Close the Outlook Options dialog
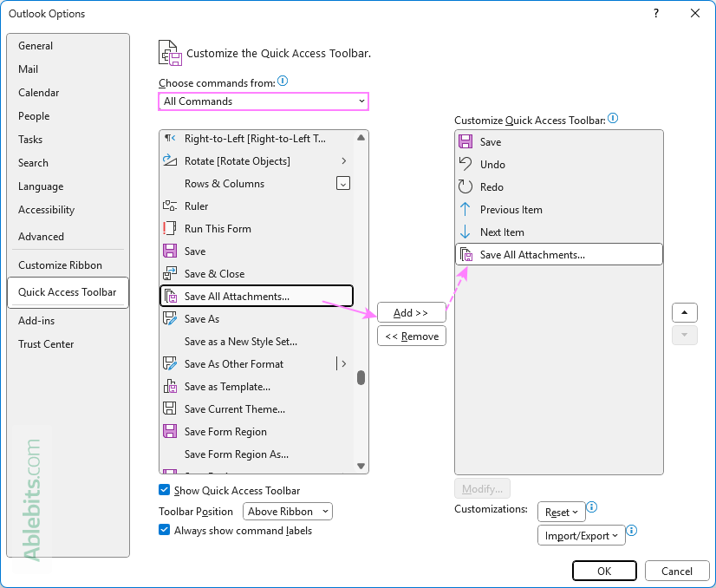 tap(695, 13)
